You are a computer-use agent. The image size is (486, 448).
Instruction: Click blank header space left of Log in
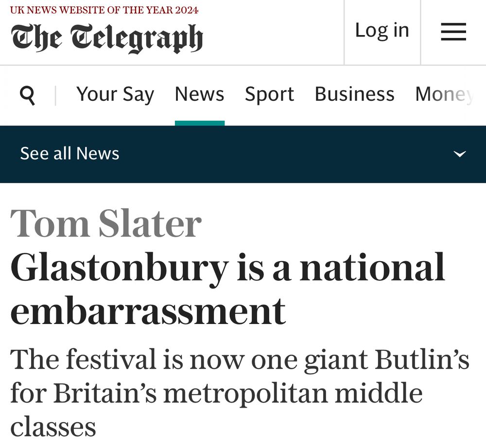point(273,33)
